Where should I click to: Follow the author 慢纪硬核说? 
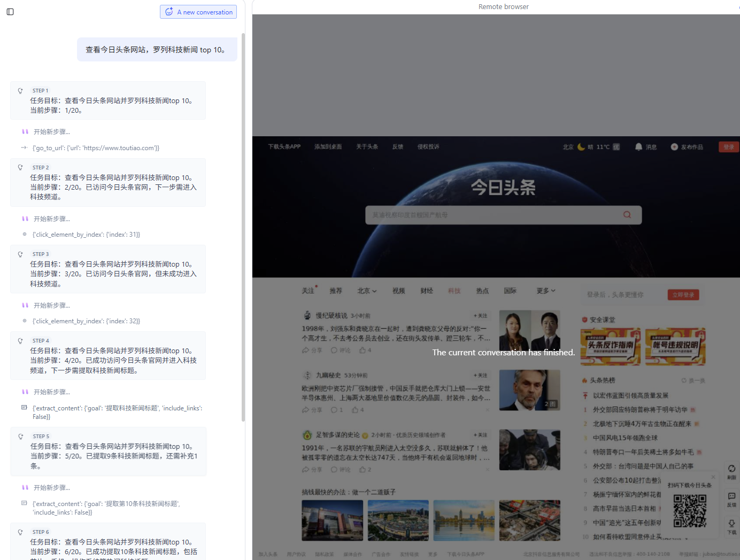[x=480, y=316]
